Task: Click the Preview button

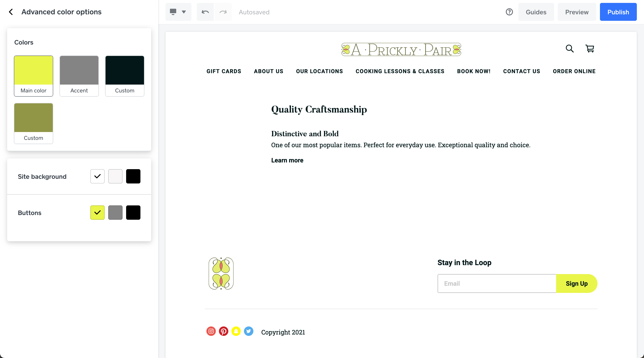Action: 577,12
